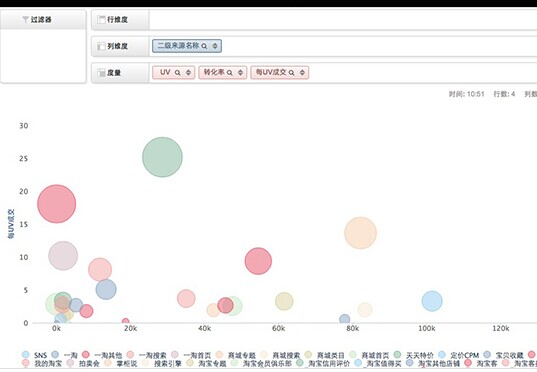Click the 30 Y-axis tick label
This screenshot has height=372, width=537.
24,126
